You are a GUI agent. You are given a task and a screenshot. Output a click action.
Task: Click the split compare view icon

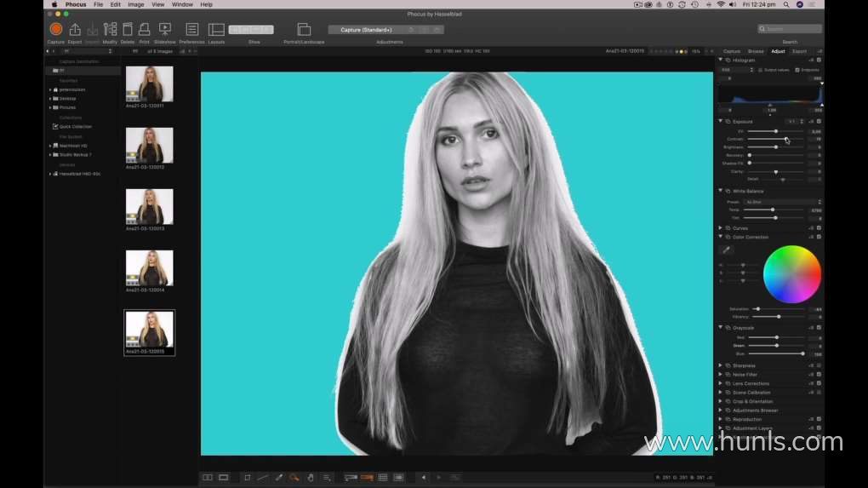click(208, 478)
